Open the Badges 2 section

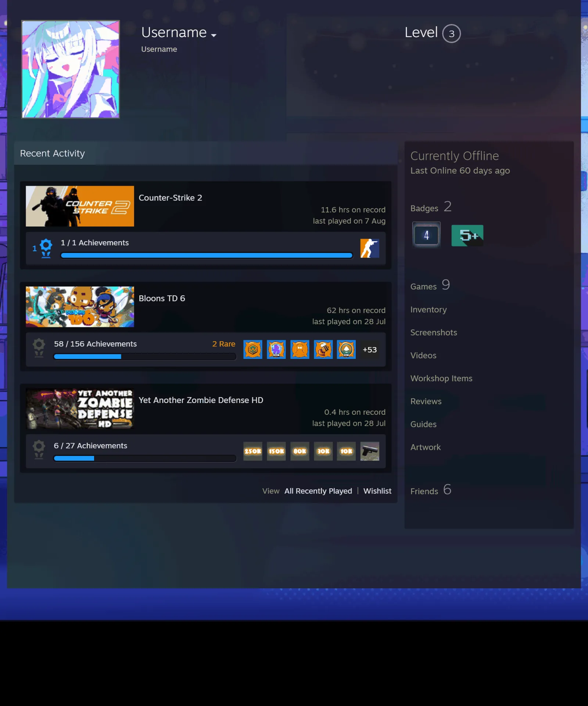coord(431,207)
